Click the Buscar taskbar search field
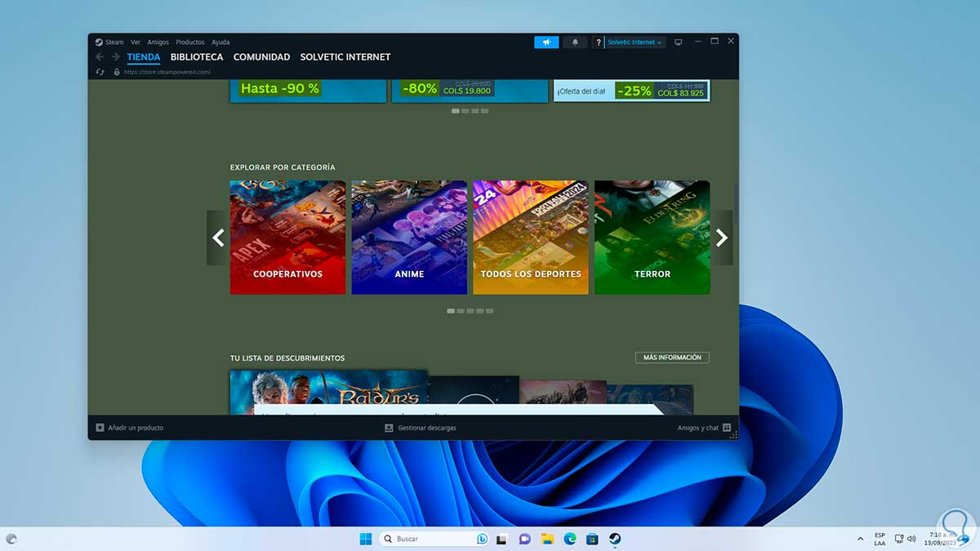 (x=434, y=539)
